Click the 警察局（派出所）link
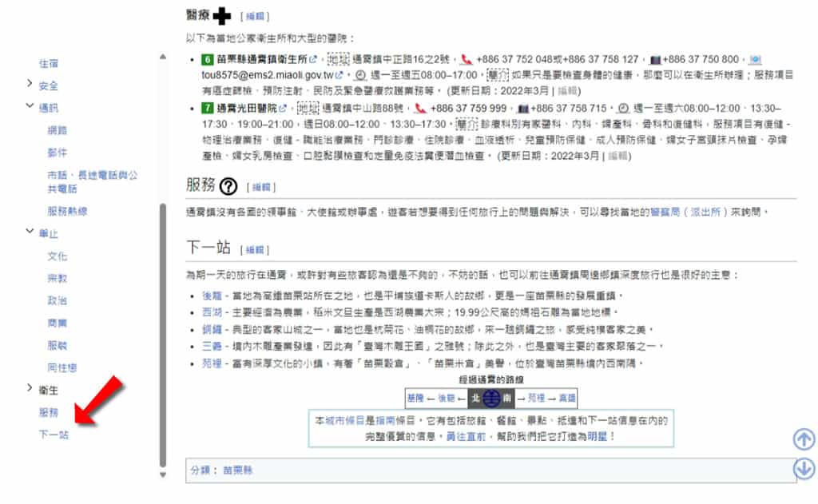The width and height of the screenshot is (818, 504). coord(689,212)
